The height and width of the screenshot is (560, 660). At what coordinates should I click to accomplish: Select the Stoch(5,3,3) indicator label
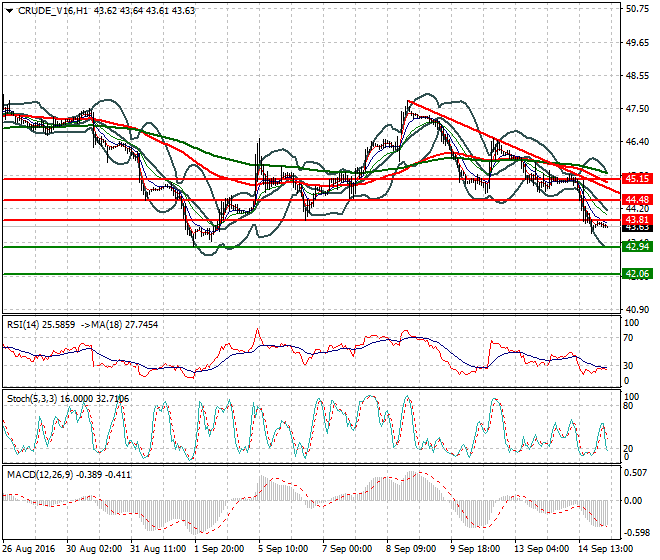[32, 398]
